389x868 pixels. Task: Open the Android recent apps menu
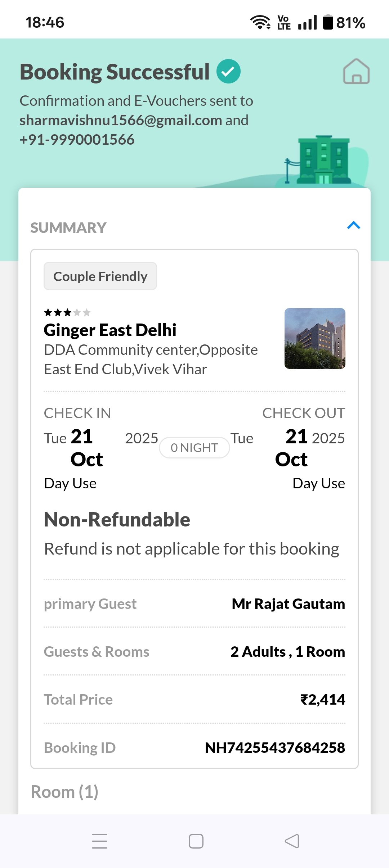100,841
